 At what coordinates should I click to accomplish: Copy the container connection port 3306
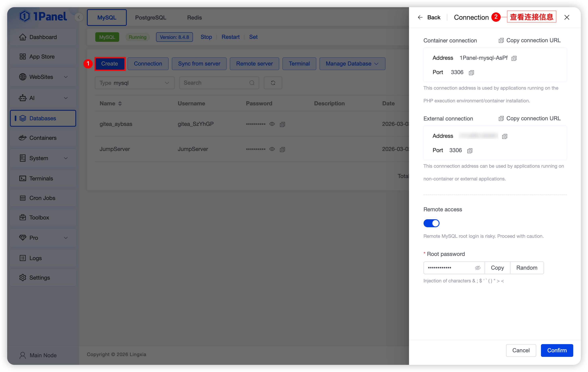[x=471, y=73]
